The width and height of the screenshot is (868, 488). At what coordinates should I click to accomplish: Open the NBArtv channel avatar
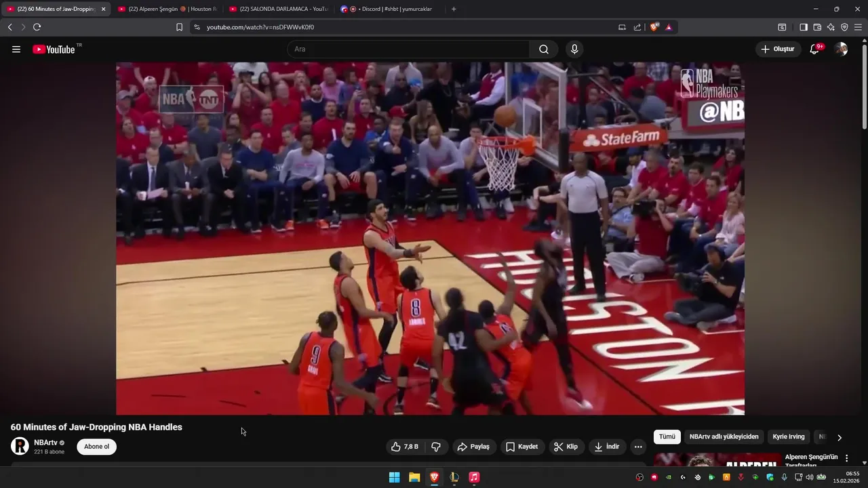(20, 446)
